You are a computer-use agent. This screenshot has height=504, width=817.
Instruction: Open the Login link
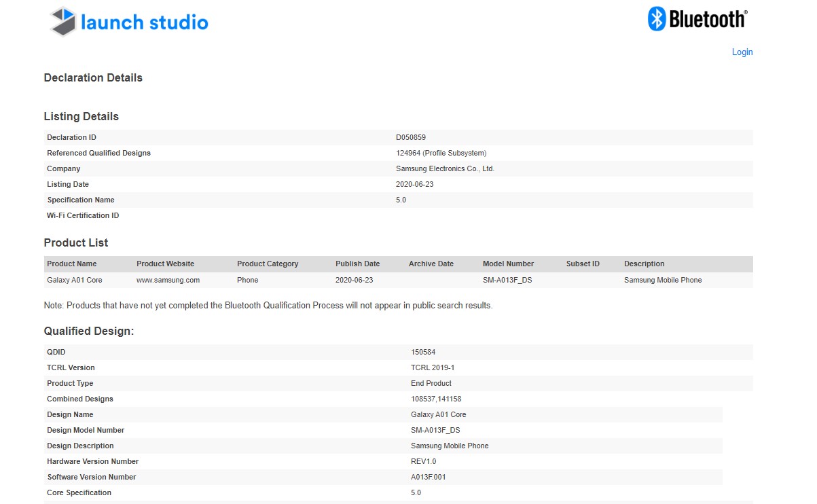coord(742,52)
